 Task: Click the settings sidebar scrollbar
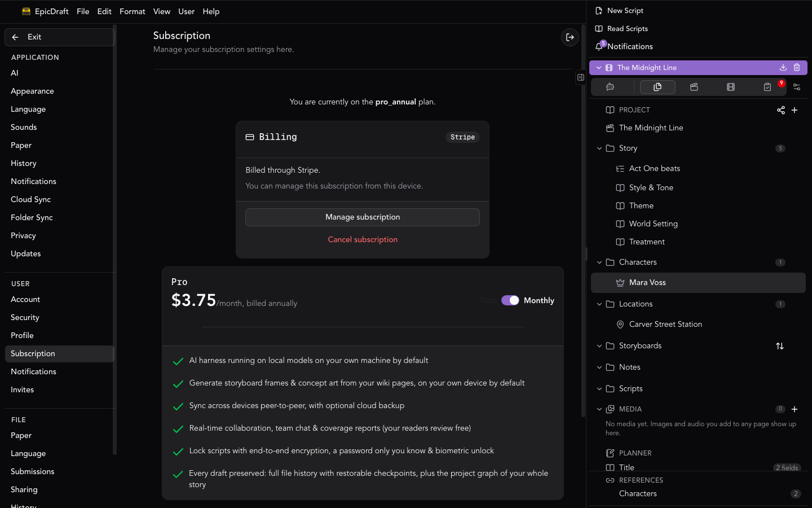[x=114, y=240]
